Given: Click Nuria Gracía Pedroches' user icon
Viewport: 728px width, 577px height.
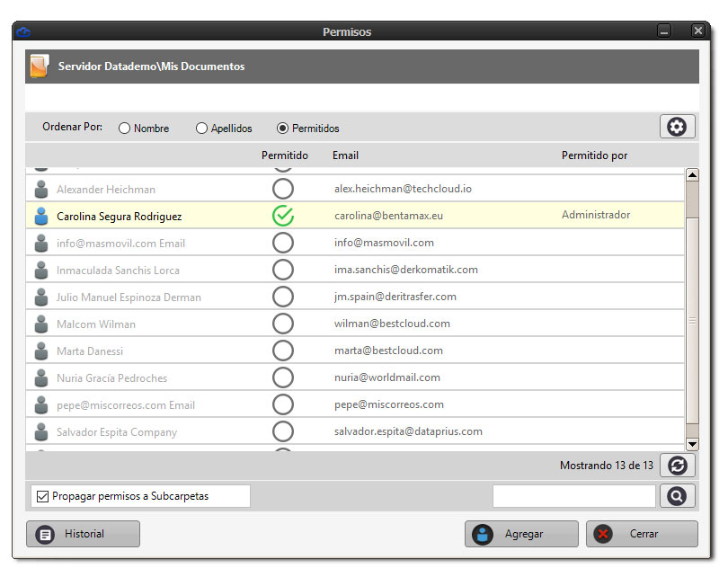Looking at the screenshot, I should [41, 377].
